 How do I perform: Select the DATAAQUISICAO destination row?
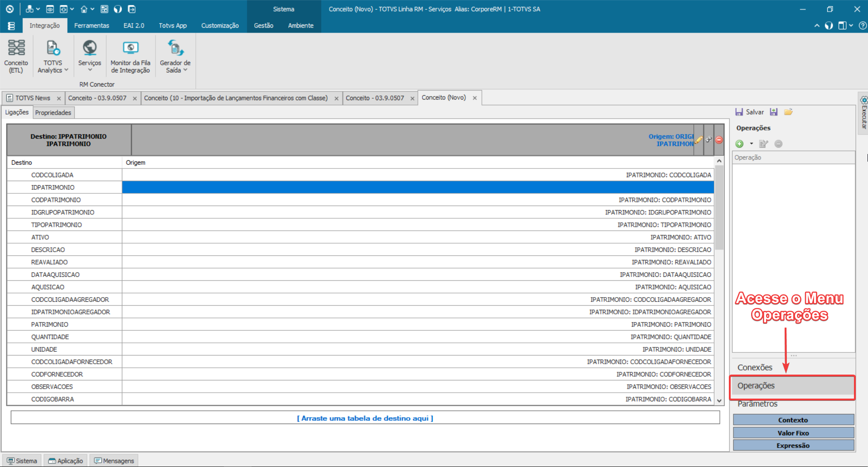click(x=360, y=274)
